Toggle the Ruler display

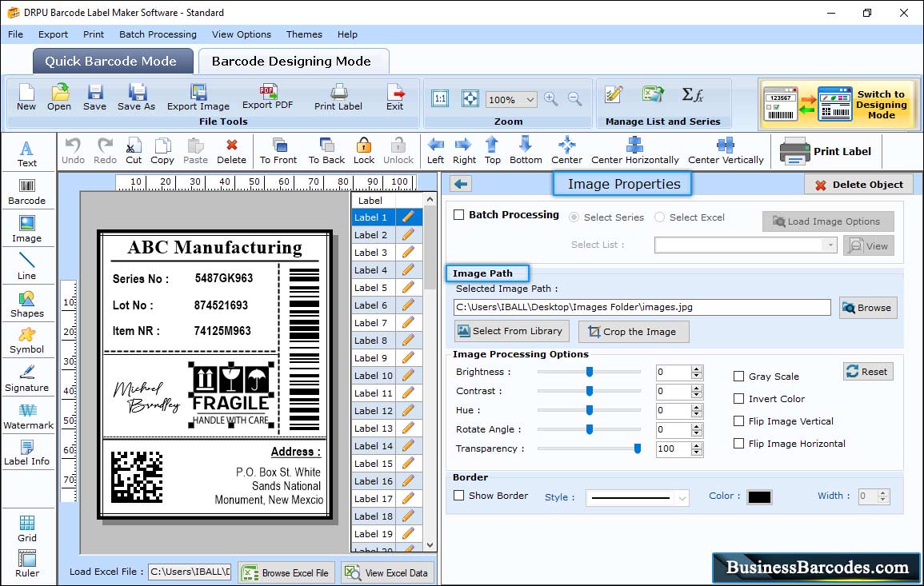coord(27,564)
